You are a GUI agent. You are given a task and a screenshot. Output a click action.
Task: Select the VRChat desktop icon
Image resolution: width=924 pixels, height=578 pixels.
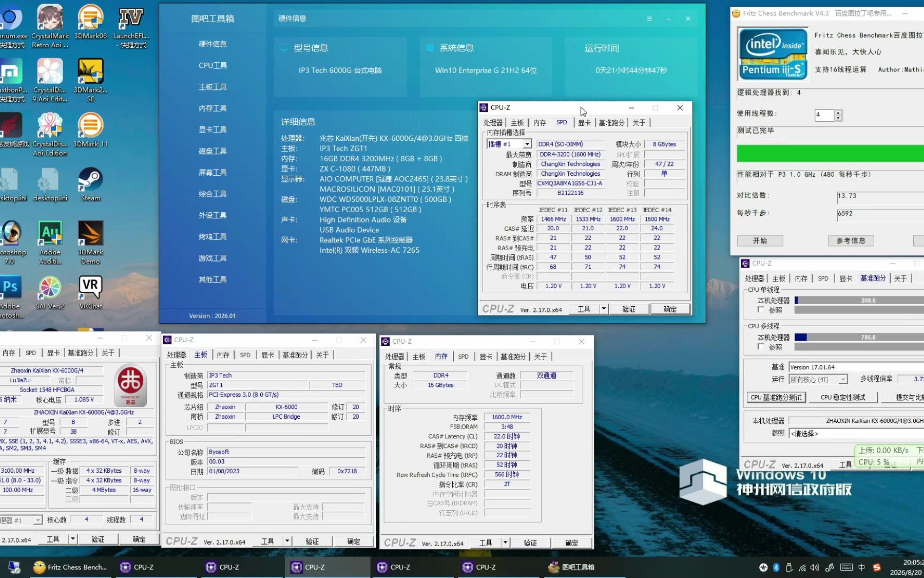click(x=90, y=293)
